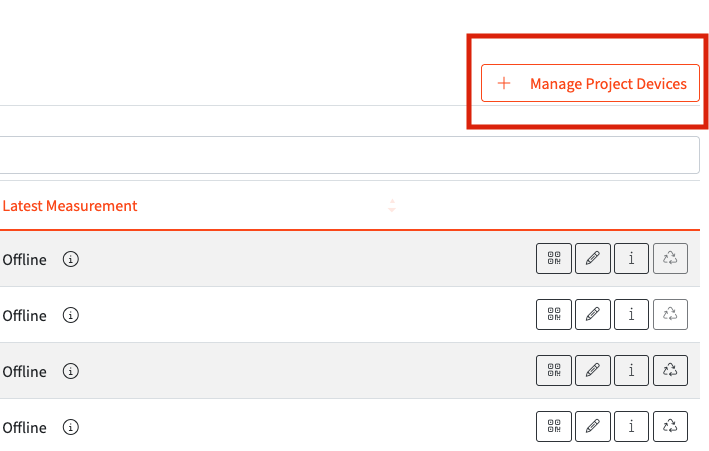Edit the fourth device with pencil icon

[593, 427]
